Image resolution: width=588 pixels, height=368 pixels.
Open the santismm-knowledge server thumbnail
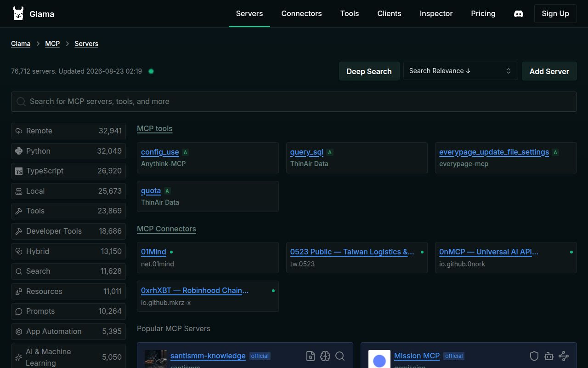[156, 359]
